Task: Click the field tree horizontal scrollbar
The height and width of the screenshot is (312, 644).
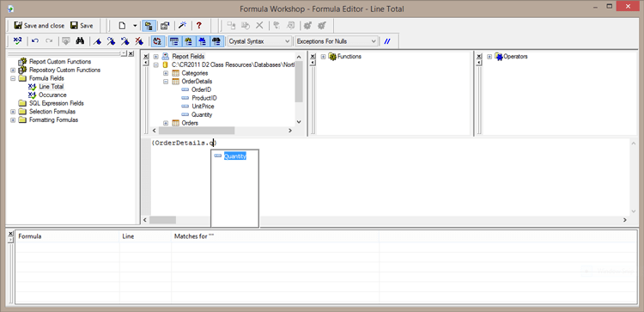Action: 222,131
